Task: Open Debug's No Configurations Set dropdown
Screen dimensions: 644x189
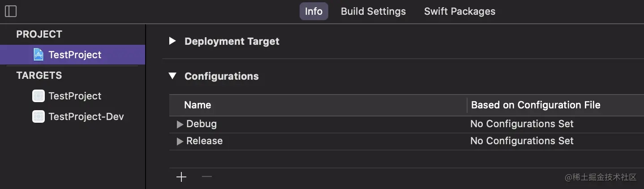Action: [522, 124]
